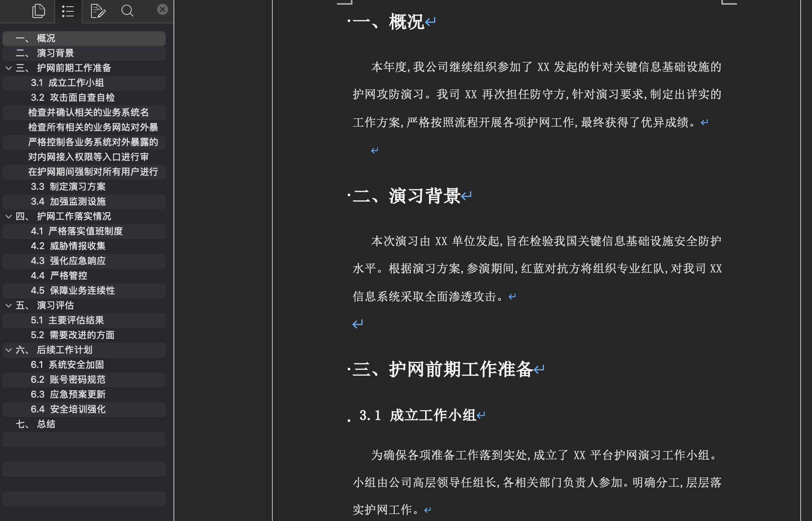The image size is (812, 521).
Task: Open 5.1 主要评估结果 outline entry
Action: tap(67, 320)
